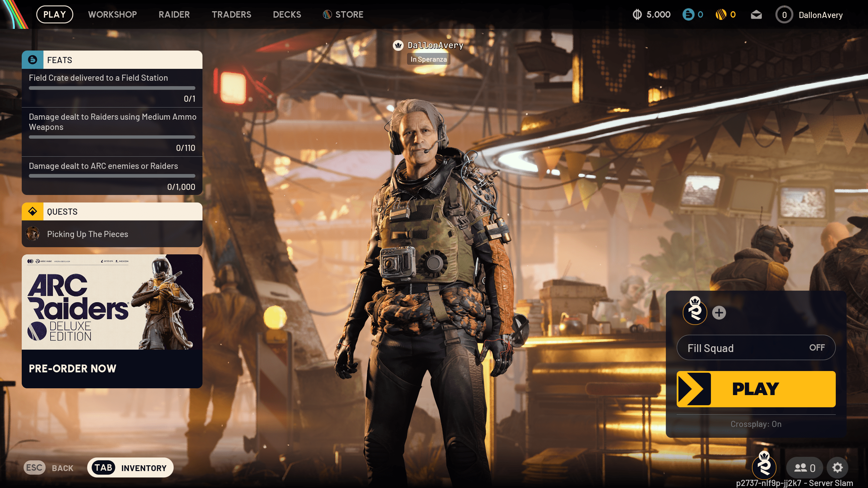Viewport: 868px width, 488px height.
Task: Click the coin currency icon showing 5,000
Action: click(637, 15)
